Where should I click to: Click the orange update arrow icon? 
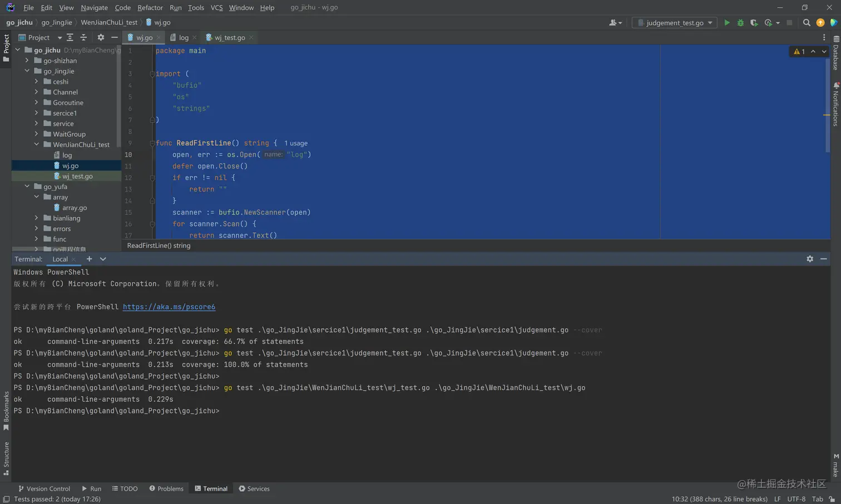tap(820, 23)
